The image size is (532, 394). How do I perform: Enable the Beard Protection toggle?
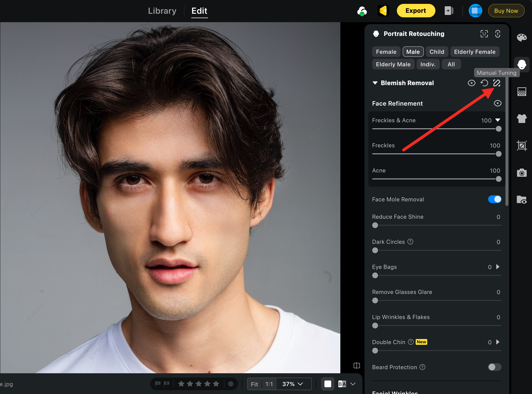click(x=494, y=367)
